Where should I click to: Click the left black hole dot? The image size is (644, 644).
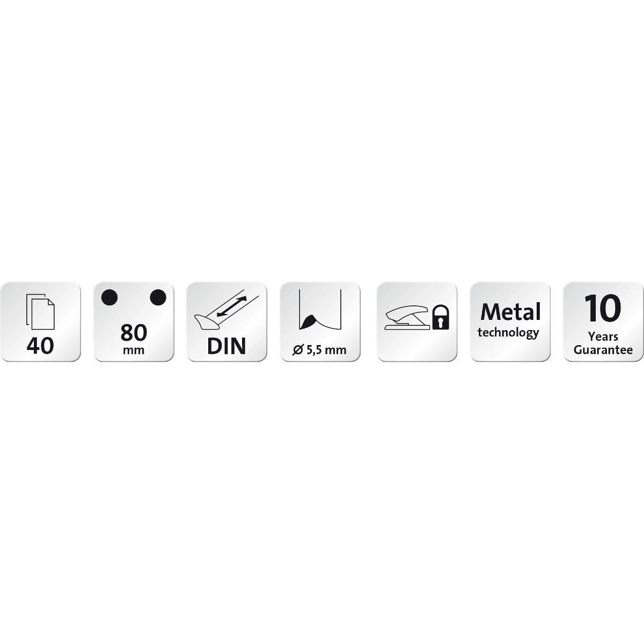coord(109,297)
